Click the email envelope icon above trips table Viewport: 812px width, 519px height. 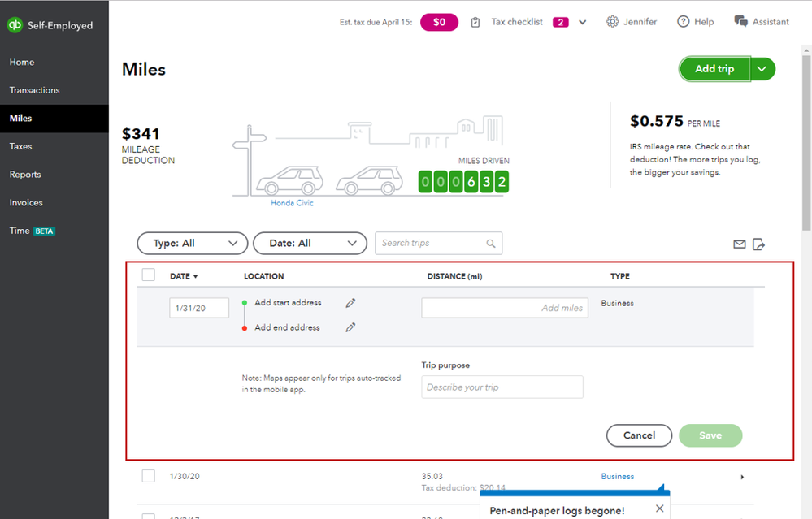(x=740, y=244)
